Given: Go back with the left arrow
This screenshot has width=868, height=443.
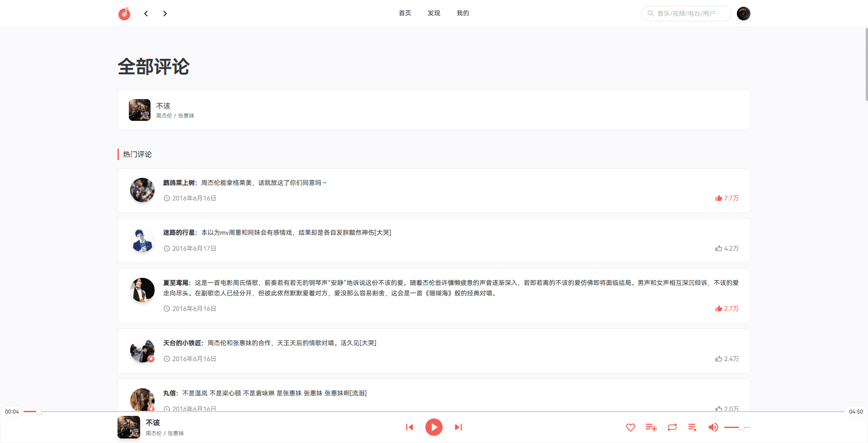Looking at the screenshot, I should pyautogui.click(x=146, y=14).
